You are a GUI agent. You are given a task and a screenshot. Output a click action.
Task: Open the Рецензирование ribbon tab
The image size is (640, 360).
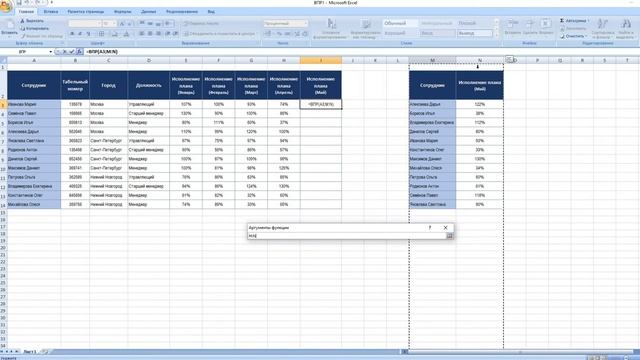click(x=182, y=12)
